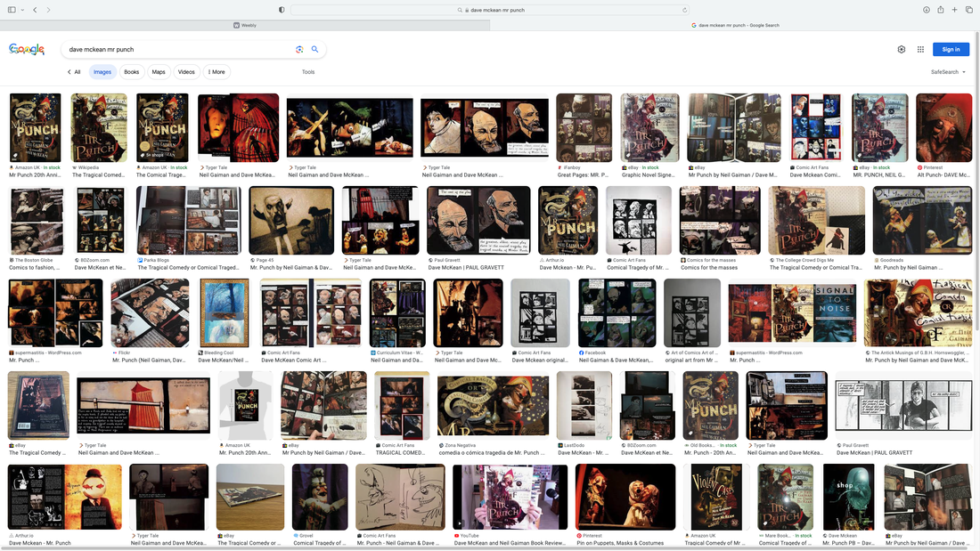Open the sidebar options dropdown arrow
The image size is (980, 551).
click(x=22, y=10)
